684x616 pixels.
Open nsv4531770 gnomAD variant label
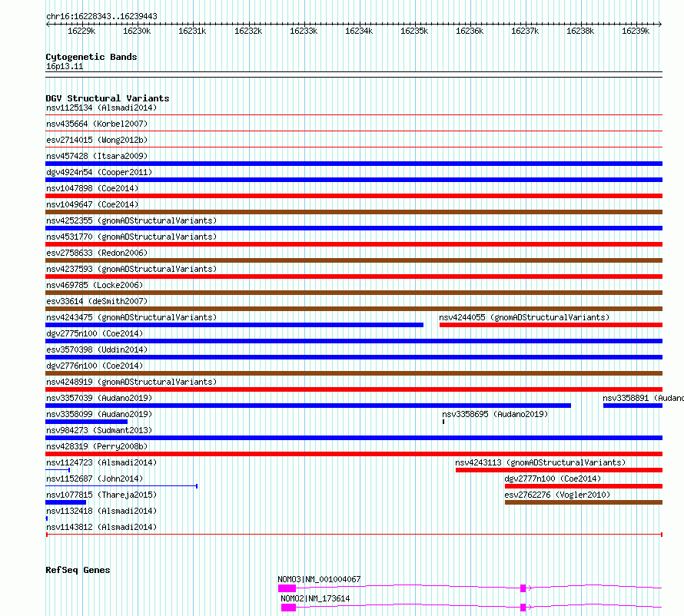[x=131, y=237]
